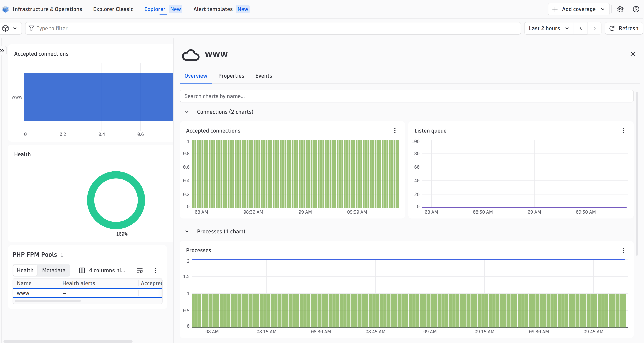Open the Alert templates tab

(213, 9)
